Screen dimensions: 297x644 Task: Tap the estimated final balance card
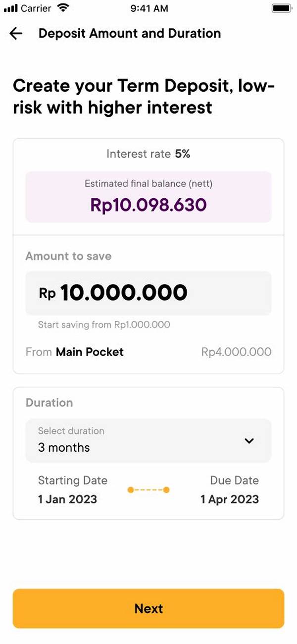click(148, 196)
